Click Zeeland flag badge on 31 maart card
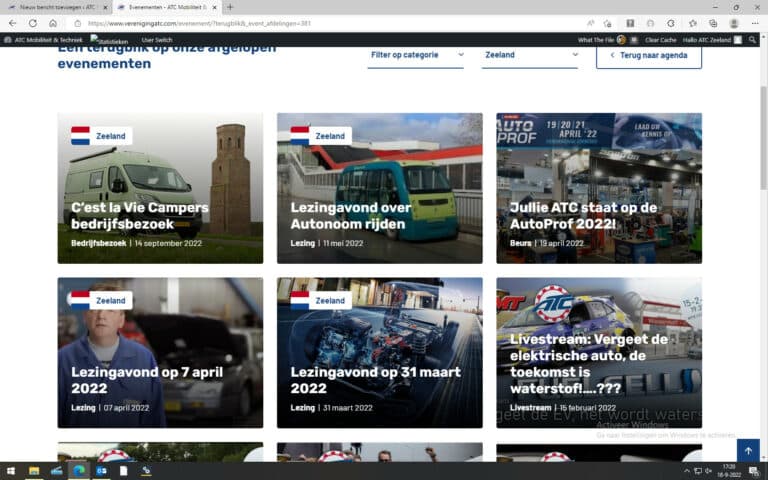768x480 pixels. point(320,300)
